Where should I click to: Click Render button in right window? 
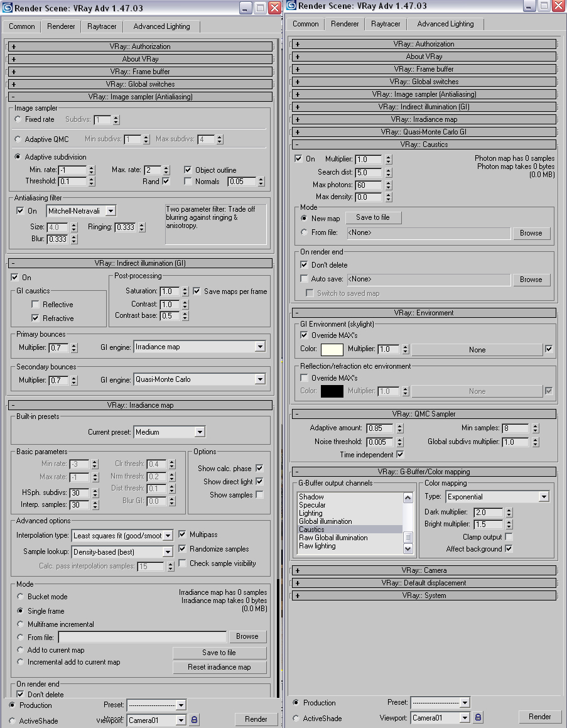coord(539,717)
